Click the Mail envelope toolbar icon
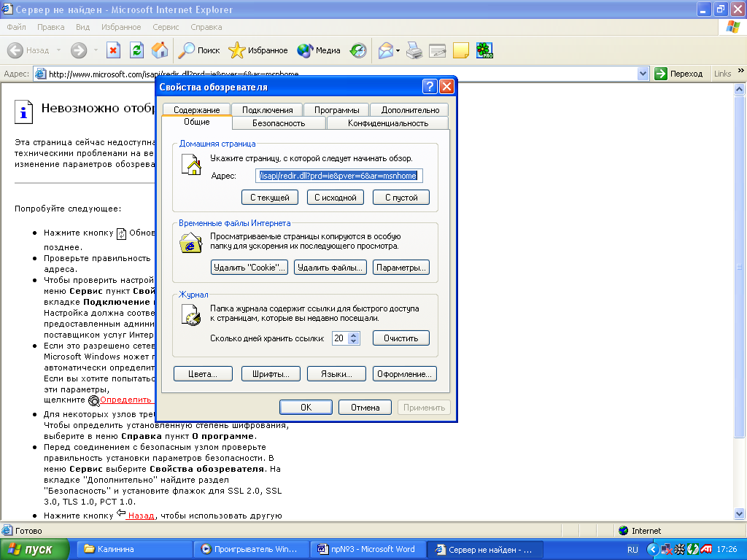 [x=385, y=50]
